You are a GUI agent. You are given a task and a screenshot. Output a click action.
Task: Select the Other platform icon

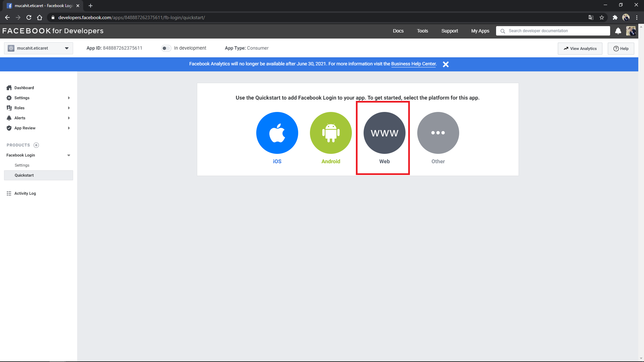pos(438,133)
